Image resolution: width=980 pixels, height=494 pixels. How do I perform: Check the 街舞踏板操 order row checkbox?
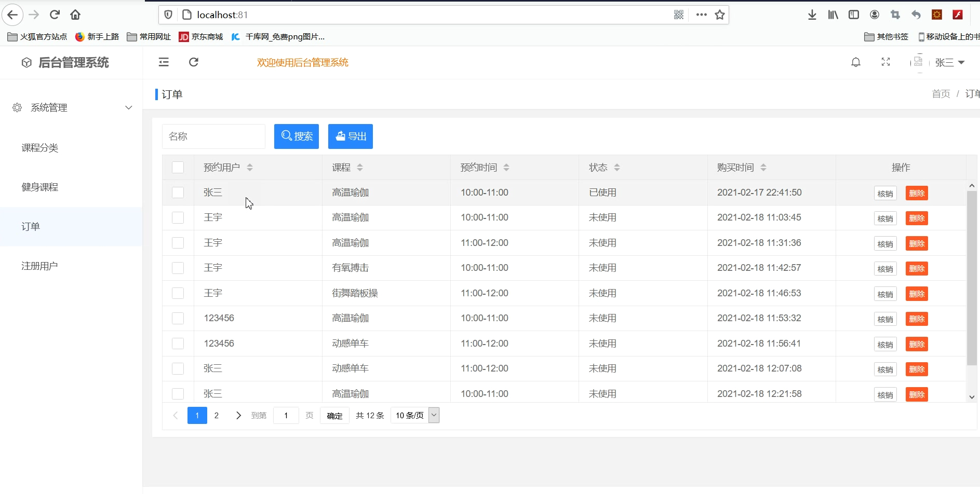tap(178, 293)
